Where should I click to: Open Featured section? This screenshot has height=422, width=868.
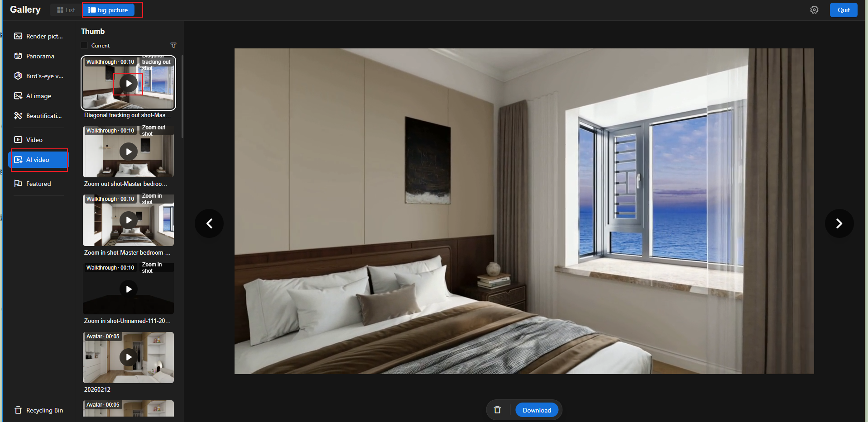pyautogui.click(x=38, y=184)
